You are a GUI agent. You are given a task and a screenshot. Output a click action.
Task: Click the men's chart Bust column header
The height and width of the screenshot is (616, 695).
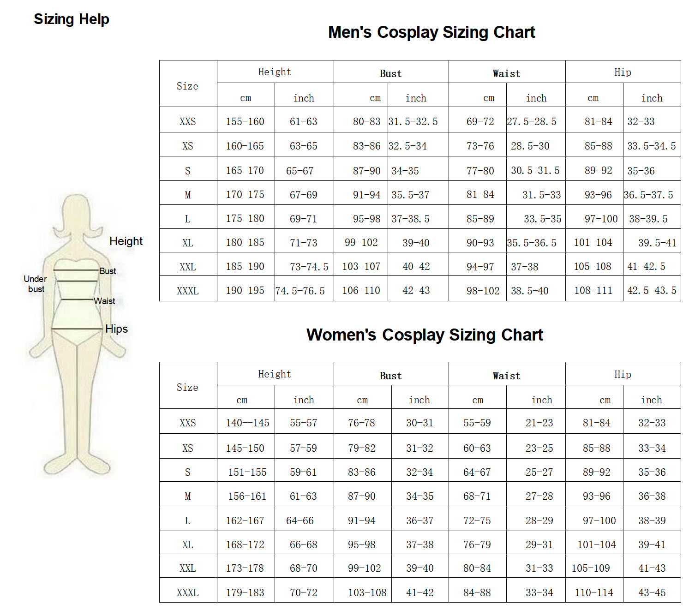click(391, 73)
